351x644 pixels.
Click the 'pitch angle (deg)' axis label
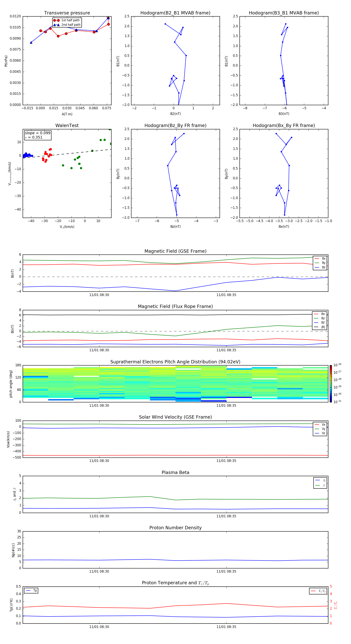tap(11, 384)
